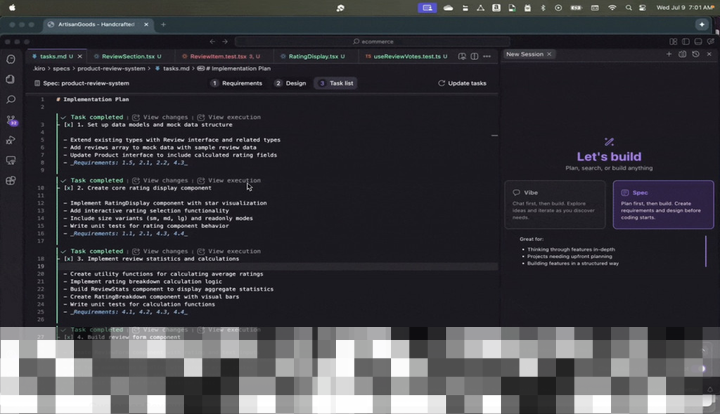Close the ArtisanGoods browser tab
The height and width of the screenshot is (414, 720).
pyautogui.click(x=146, y=24)
